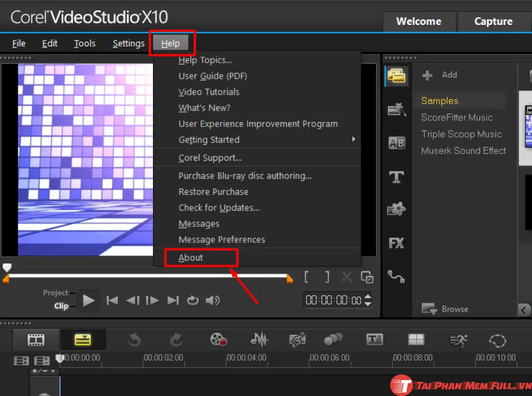
Task: Toggle the repeat playback button
Action: point(192,300)
